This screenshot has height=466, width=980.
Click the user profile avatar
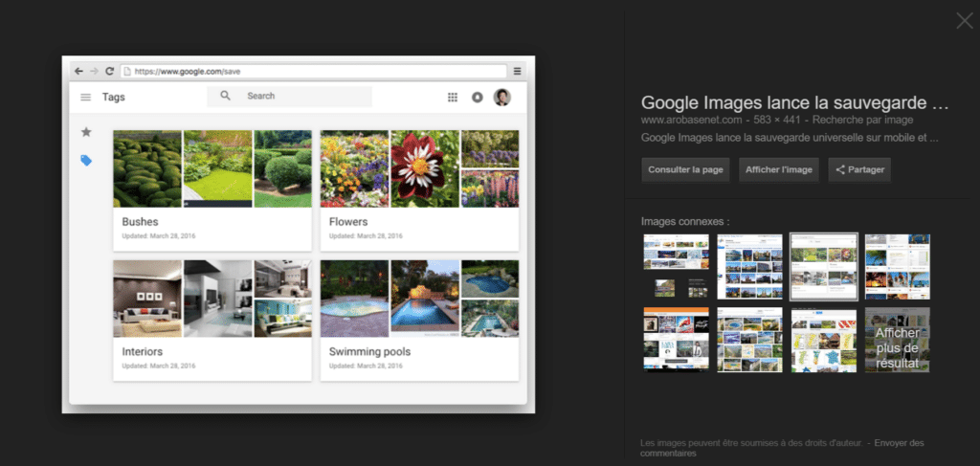[502, 98]
